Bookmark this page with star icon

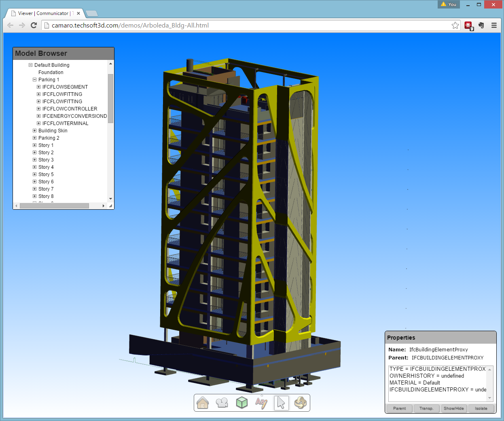(455, 26)
